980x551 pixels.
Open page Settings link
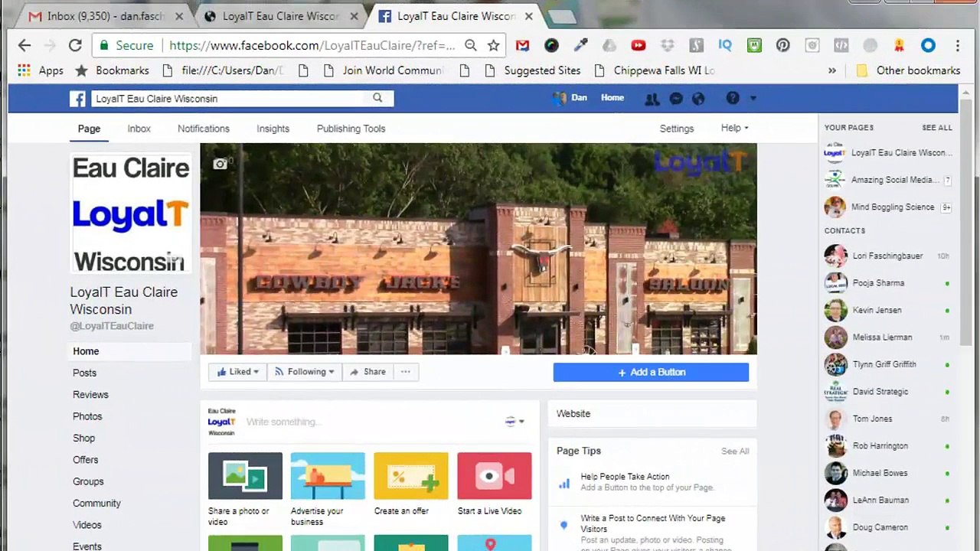click(677, 129)
